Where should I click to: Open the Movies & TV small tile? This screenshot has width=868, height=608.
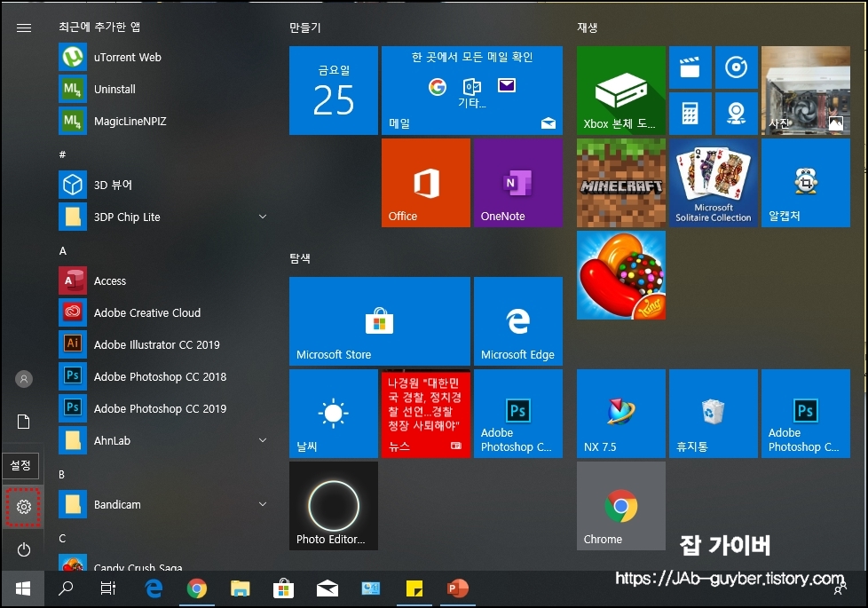coord(690,67)
